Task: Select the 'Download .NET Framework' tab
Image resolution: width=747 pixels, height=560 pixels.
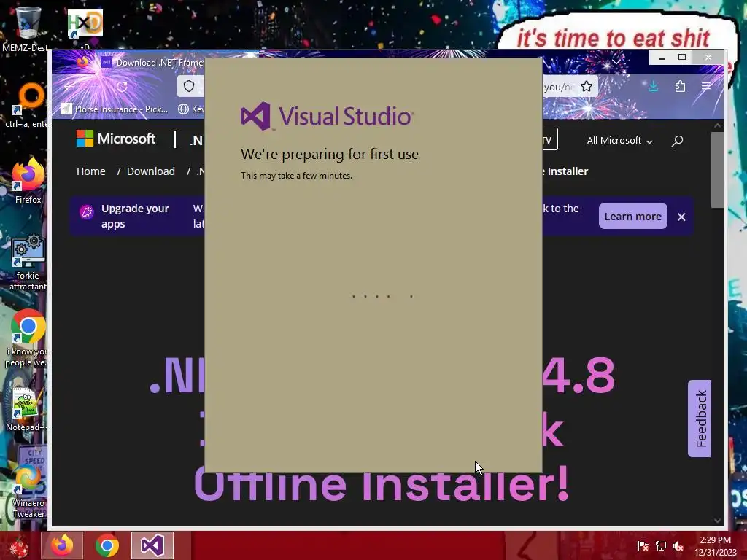Action: (152, 63)
